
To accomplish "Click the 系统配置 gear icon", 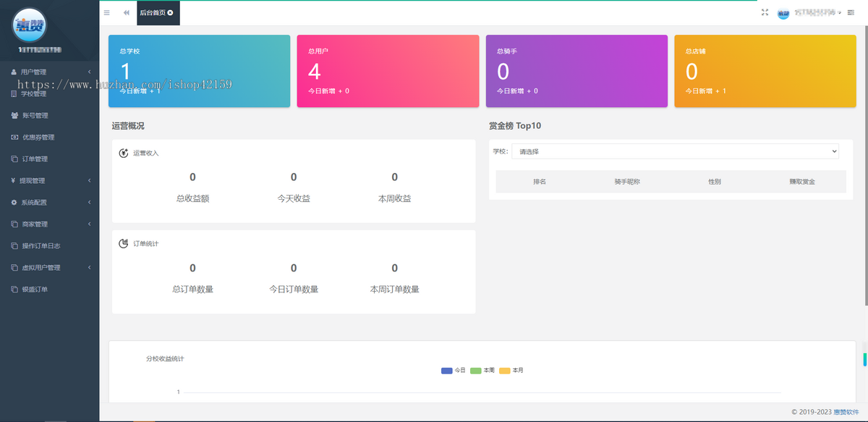I will 14,202.
